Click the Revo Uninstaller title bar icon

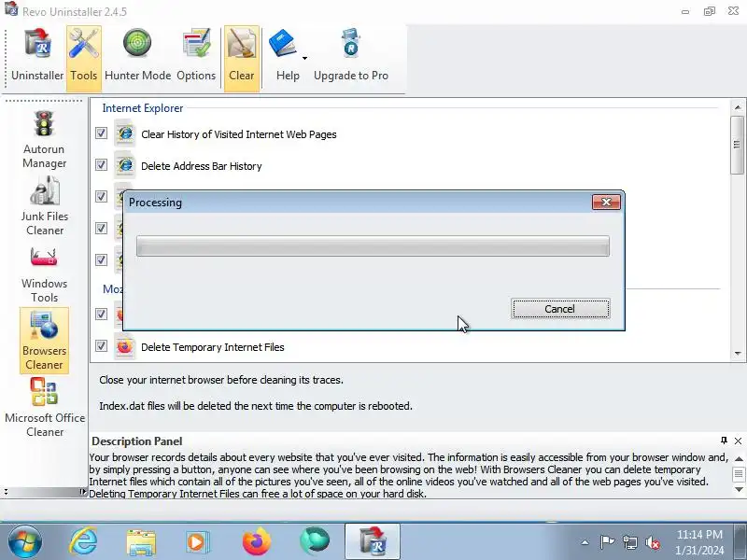11,9
